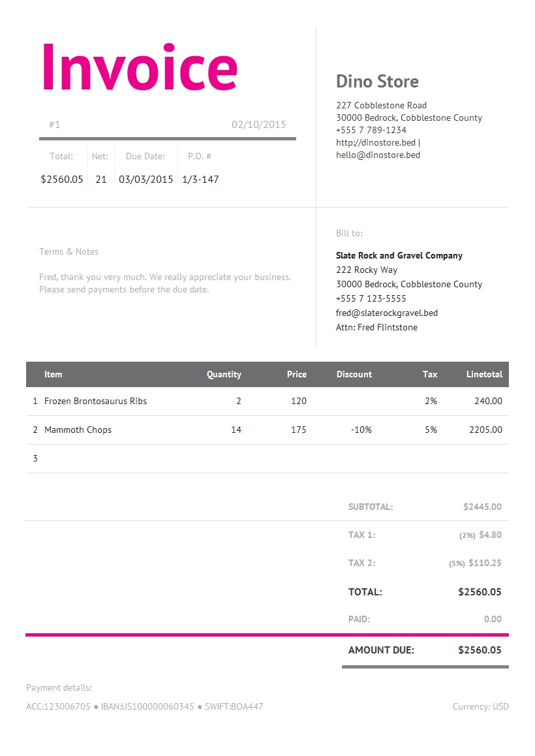Click the Currency: USD label

click(x=481, y=706)
